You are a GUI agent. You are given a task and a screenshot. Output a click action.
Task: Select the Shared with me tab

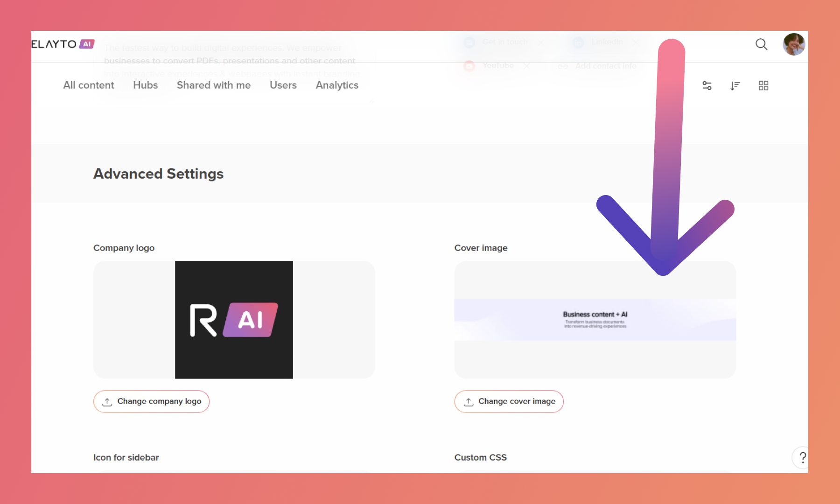click(213, 85)
